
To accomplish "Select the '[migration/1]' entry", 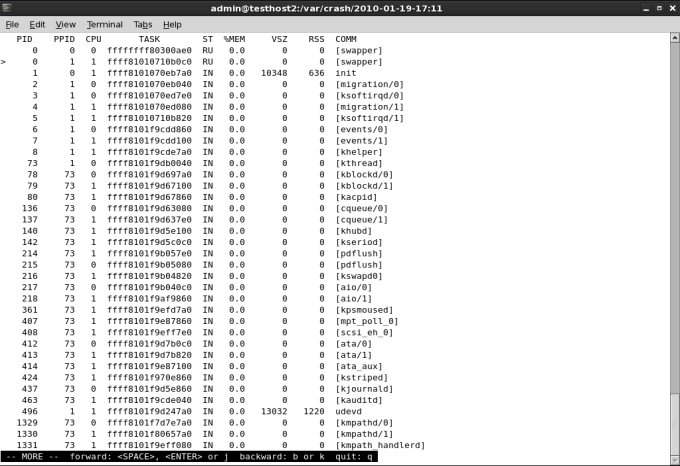I will tap(369, 107).
